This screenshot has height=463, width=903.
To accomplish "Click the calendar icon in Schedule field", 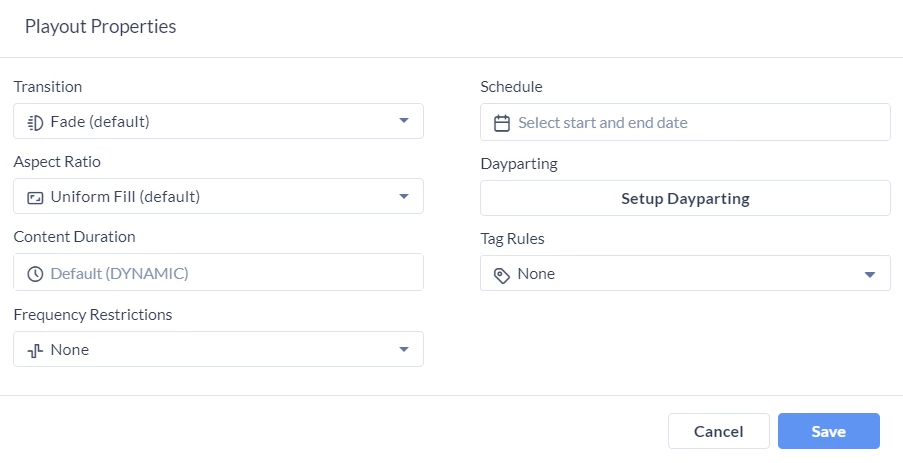I will click(502, 123).
